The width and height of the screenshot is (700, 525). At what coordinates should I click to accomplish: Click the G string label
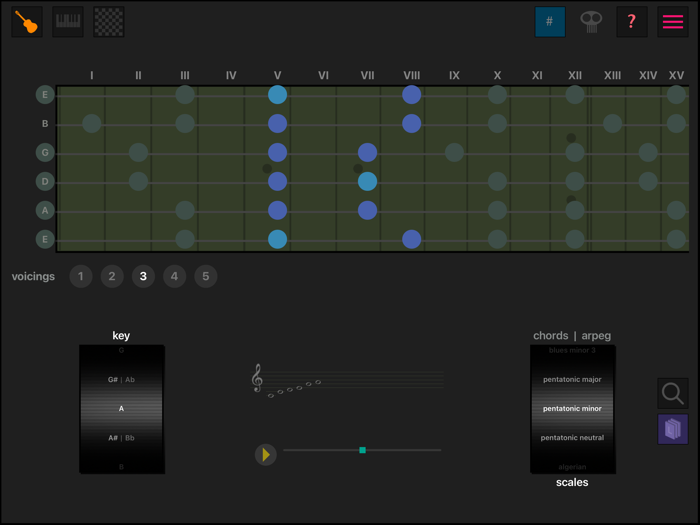(x=45, y=153)
